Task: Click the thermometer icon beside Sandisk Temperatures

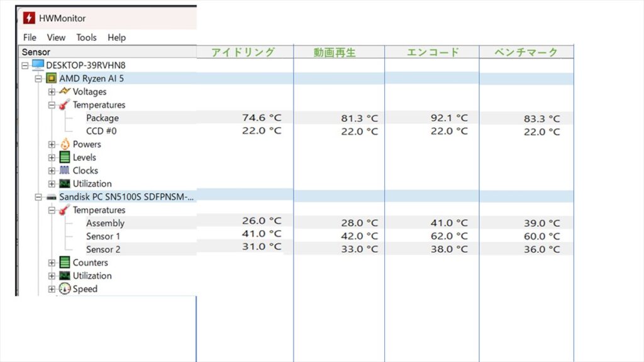Action: pyautogui.click(x=65, y=210)
